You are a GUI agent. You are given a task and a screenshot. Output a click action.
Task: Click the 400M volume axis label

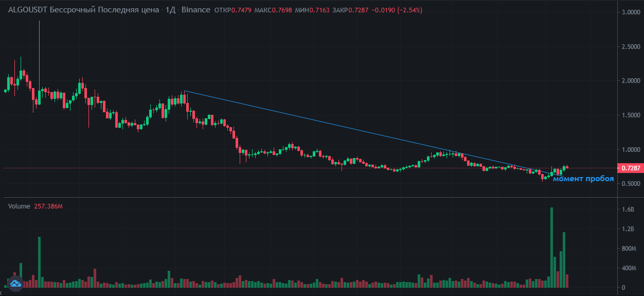tap(629, 268)
